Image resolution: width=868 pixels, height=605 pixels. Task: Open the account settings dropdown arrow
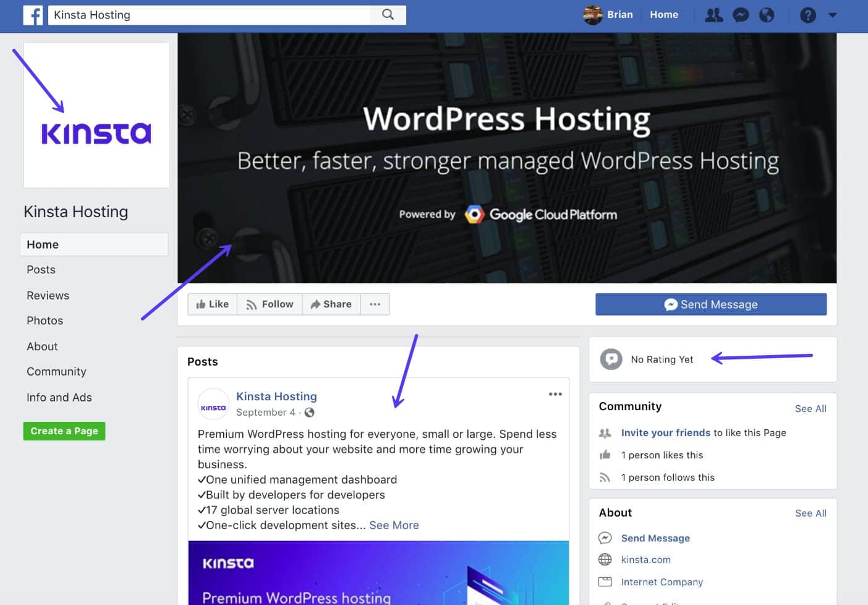click(832, 15)
